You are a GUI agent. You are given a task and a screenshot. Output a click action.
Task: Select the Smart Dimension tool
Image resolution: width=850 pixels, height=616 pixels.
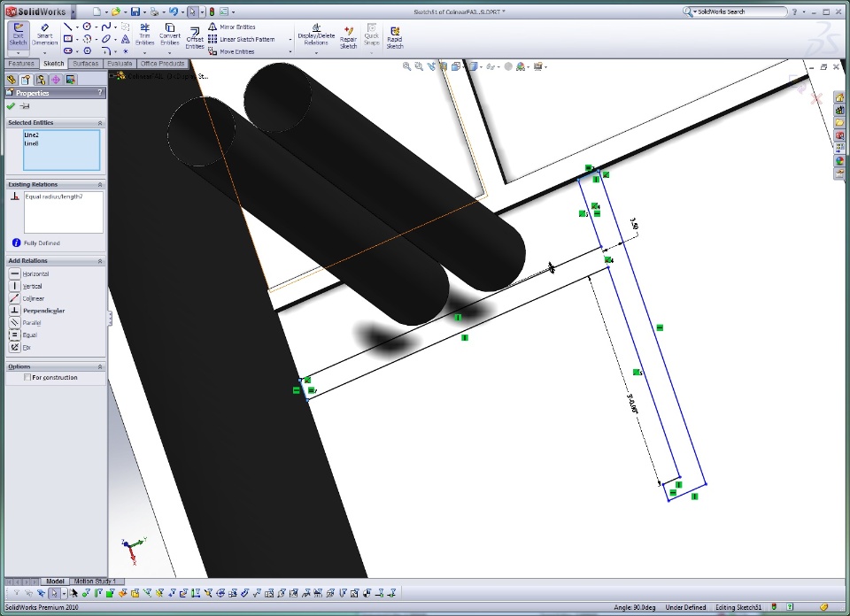tap(44, 35)
